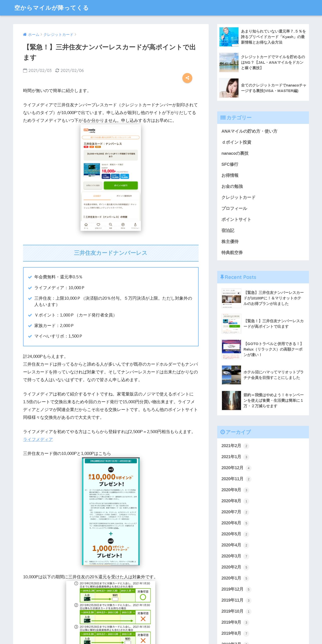The image size is (322, 644).
Task: Click the home icon in breadcrumb
Action: click(25, 35)
